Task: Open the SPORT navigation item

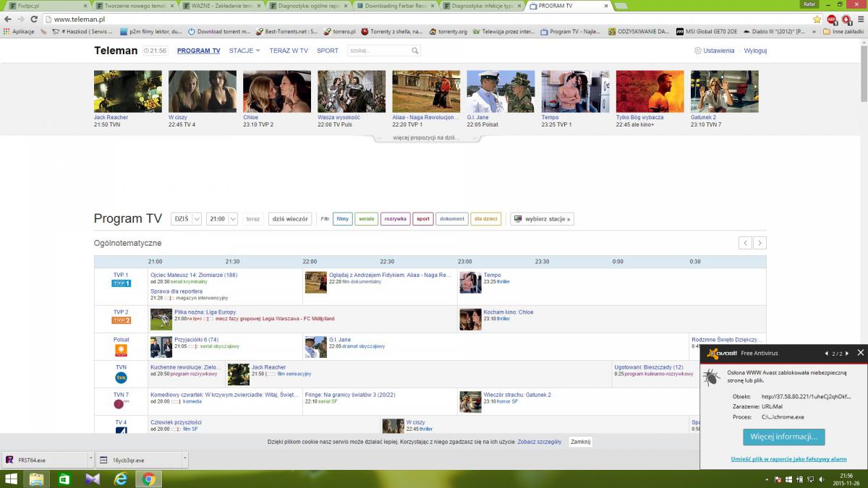Action: pyautogui.click(x=327, y=51)
